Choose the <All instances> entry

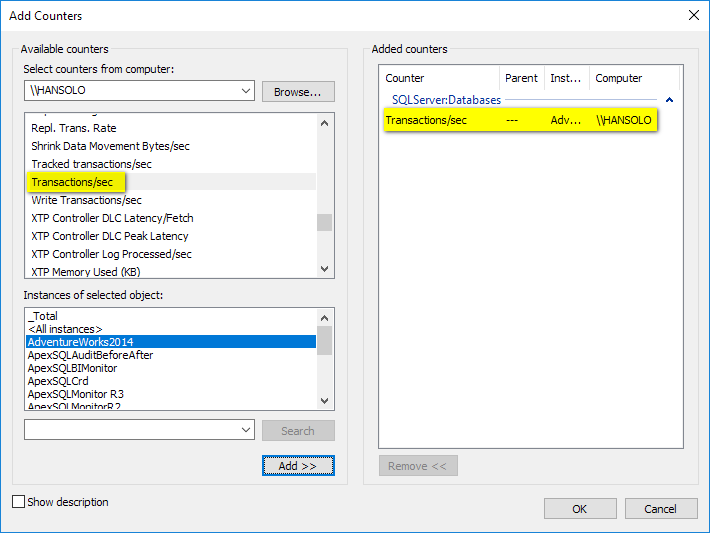(65, 329)
